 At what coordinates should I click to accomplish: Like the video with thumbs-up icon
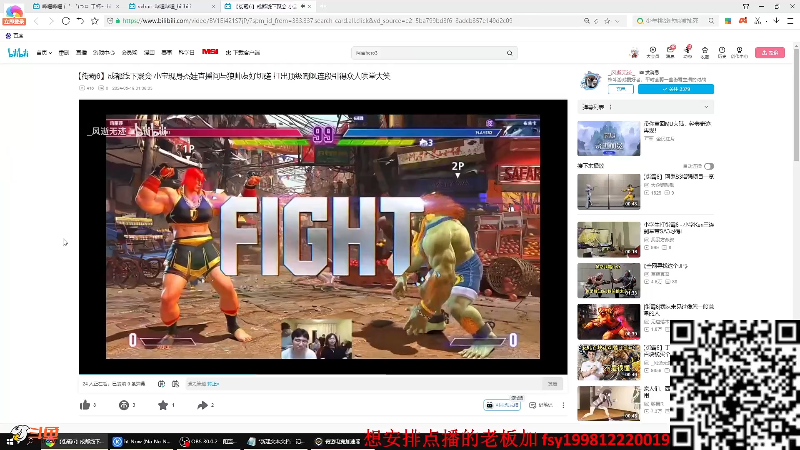85,405
